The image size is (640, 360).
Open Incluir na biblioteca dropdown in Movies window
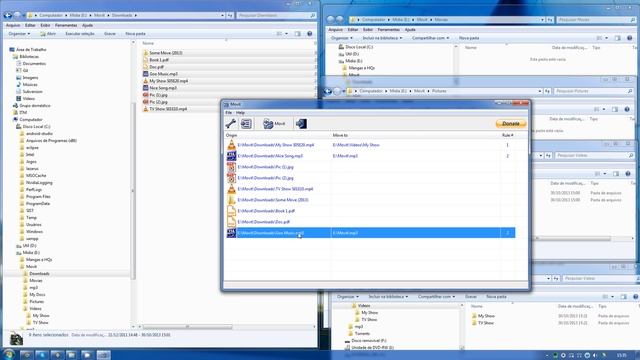(382, 38)
